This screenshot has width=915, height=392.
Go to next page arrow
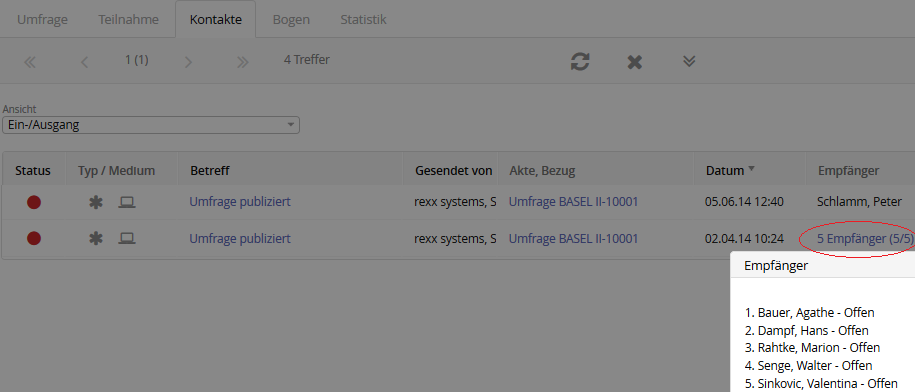[188, 62]
